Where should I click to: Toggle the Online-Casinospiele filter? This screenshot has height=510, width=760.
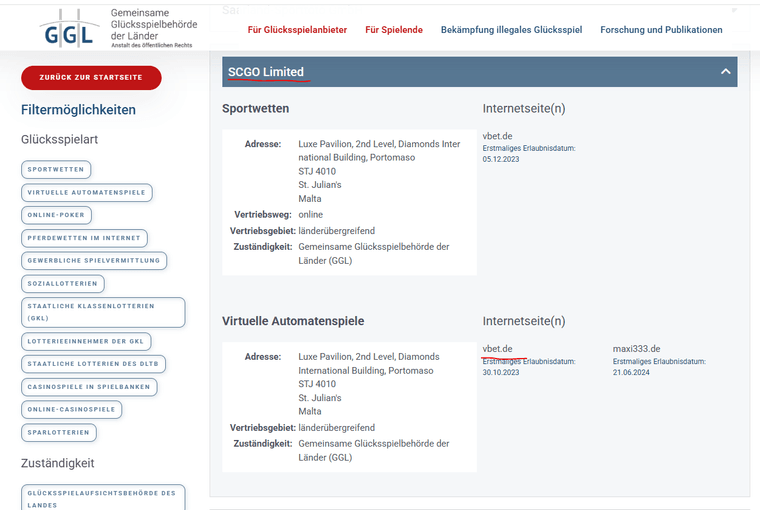71,409
